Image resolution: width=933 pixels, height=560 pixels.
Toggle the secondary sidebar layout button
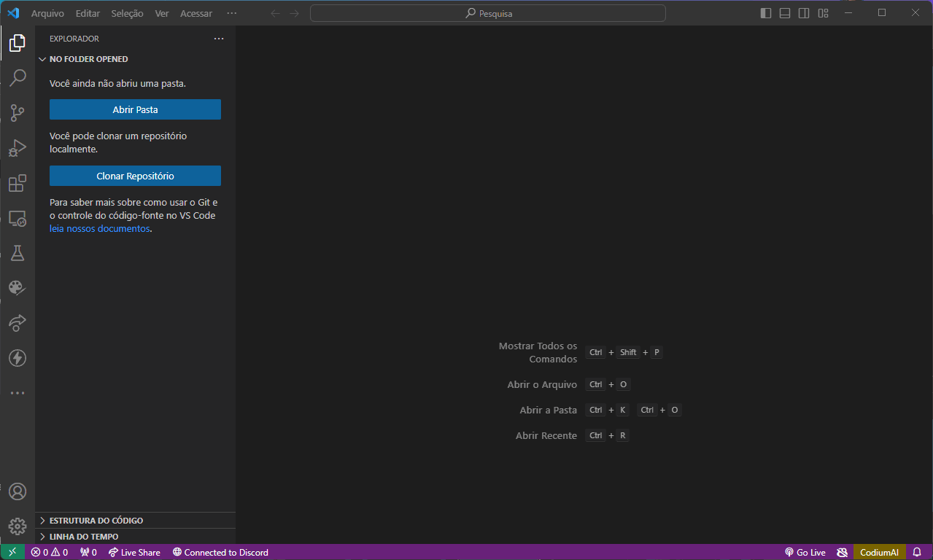[x=804, y=13]
